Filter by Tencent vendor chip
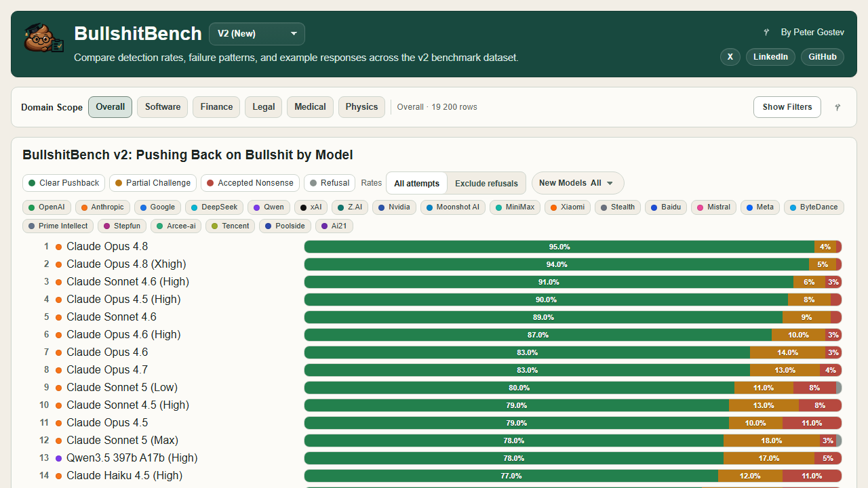Viewport: 868px width, 488px height. [231, 226]
